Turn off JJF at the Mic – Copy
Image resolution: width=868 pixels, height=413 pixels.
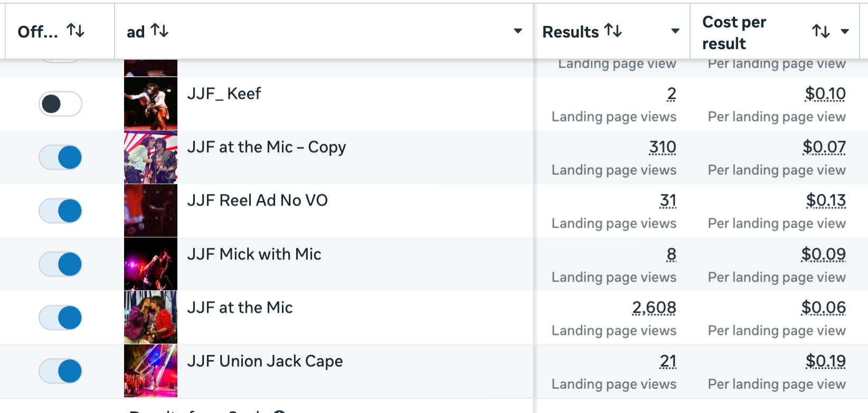[x=60, y=157]
